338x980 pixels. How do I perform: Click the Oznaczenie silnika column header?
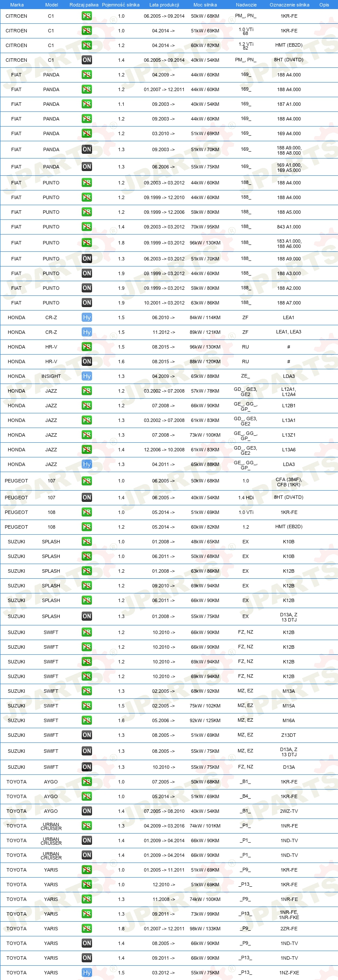[289, 5]
